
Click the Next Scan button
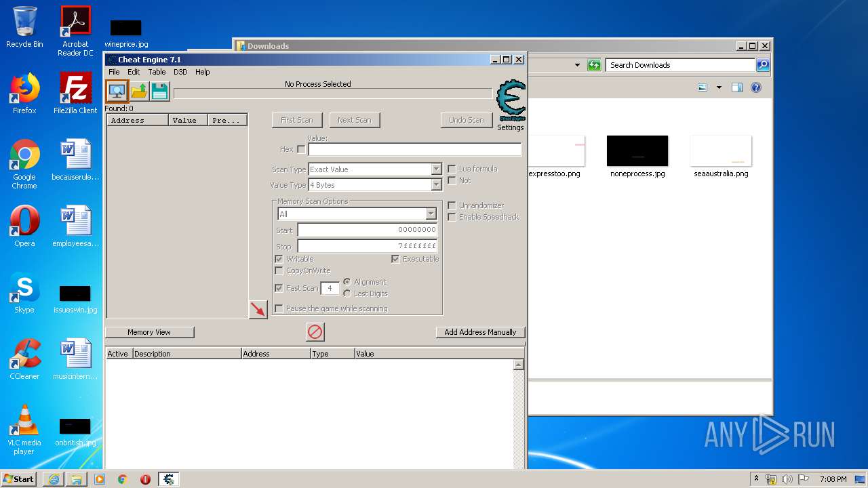click(x=355, y=120)
